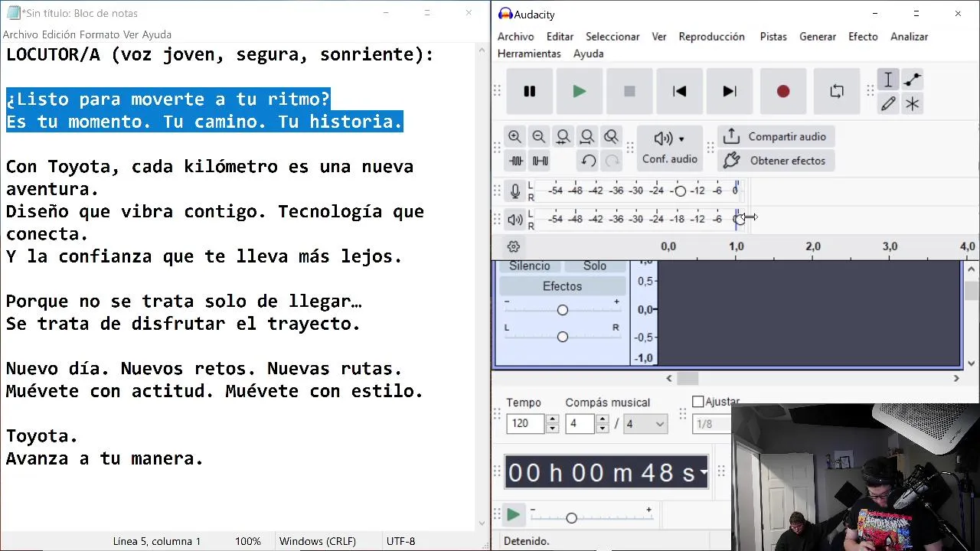Open Analizar menu
Viewport: 980px width, 551px height.
point(909,37)
